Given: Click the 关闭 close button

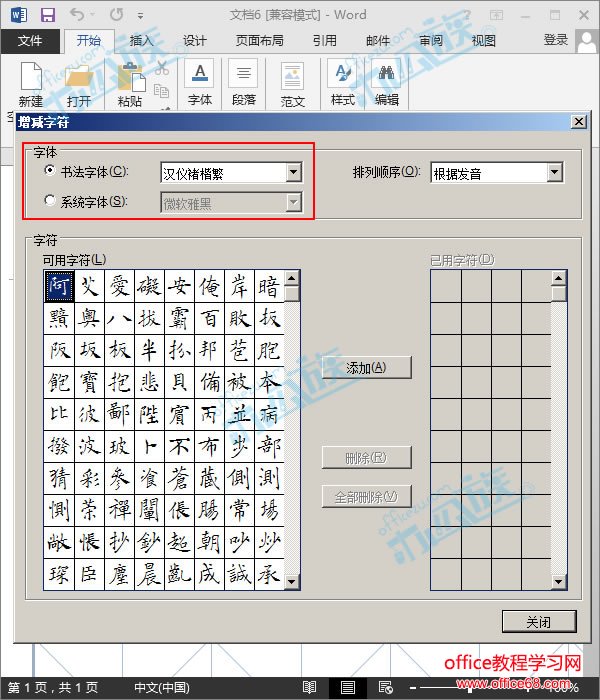Looking at the screenshot, I should tap(539, 622).
